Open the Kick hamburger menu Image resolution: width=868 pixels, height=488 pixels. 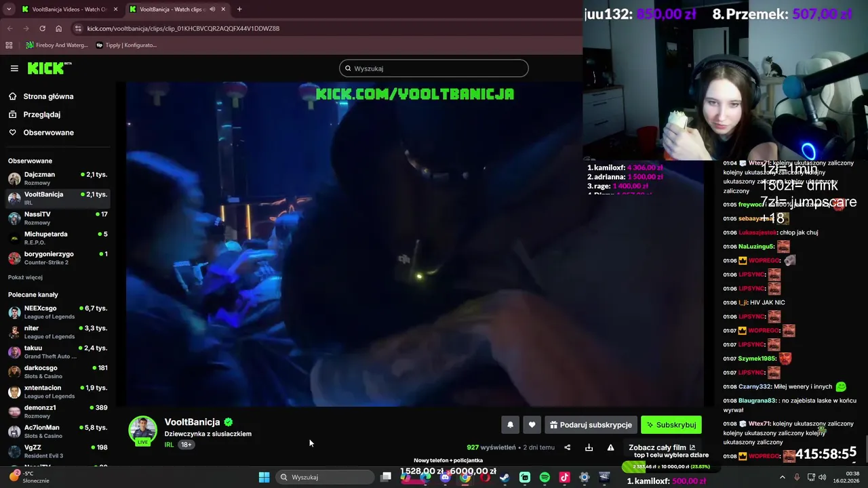(14, 68)
